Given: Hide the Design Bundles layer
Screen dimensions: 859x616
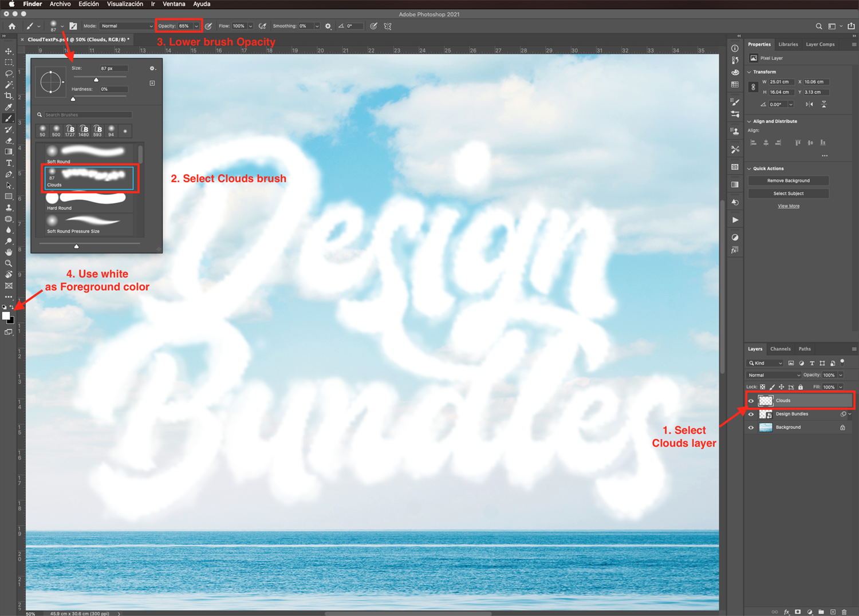Looking at the screenshot, I should click(x=751, y=414).
